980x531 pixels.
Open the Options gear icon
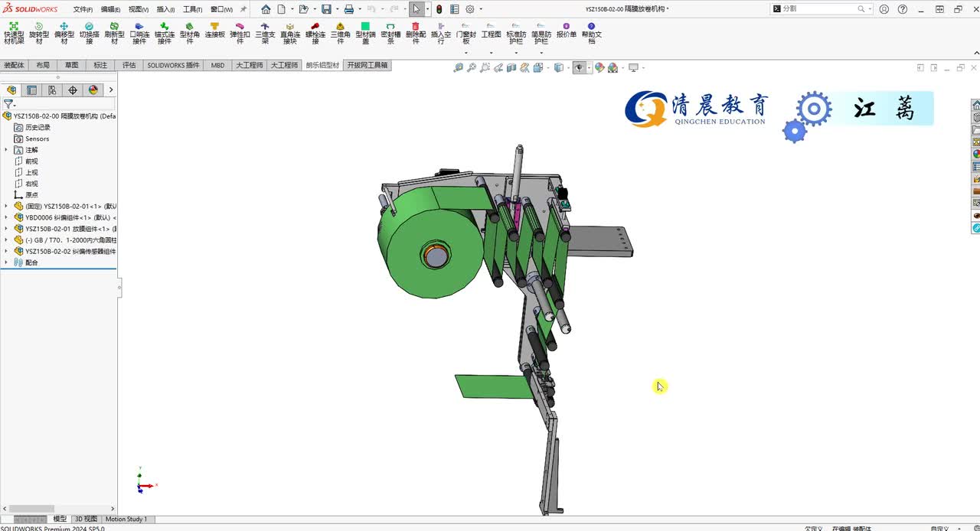(469, 9)
